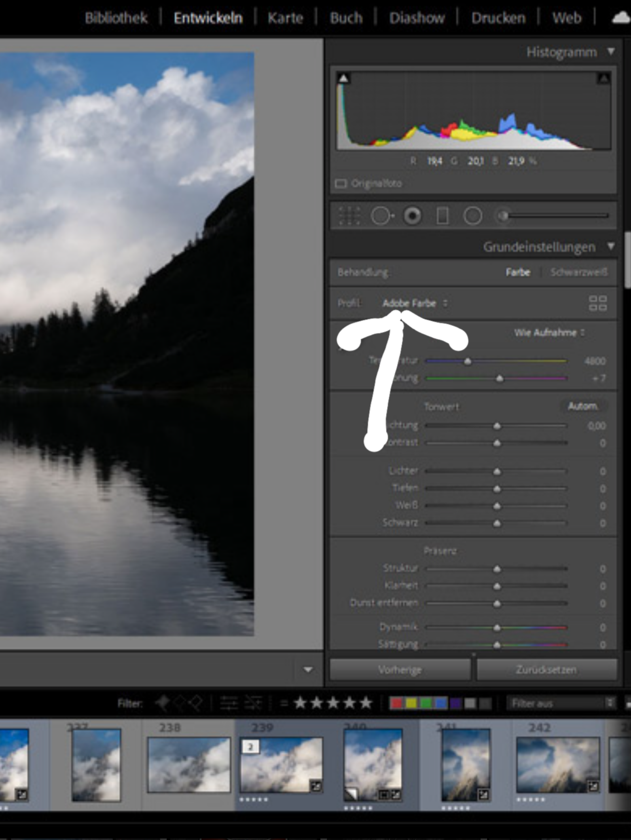Switch treatment to Schwarzweiß
The image size is (631, 840).
(578, 272)
